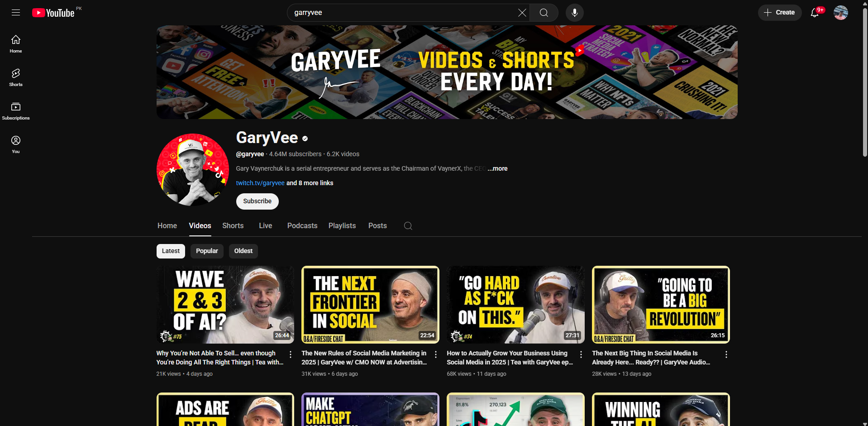Subscribe to the GaryVee channel

[x=258, y=201]
